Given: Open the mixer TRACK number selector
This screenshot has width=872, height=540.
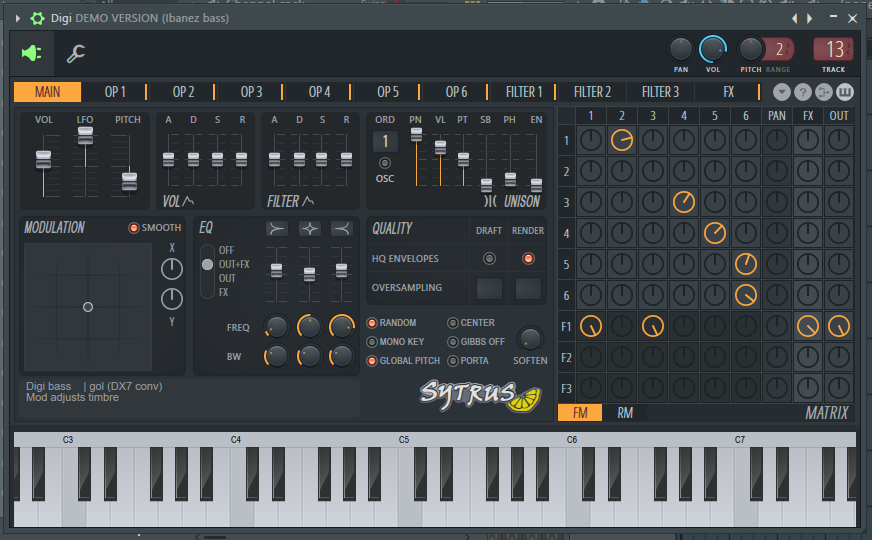Looking at the screenshot, I should pyautogui.click(x=833, y=49).
